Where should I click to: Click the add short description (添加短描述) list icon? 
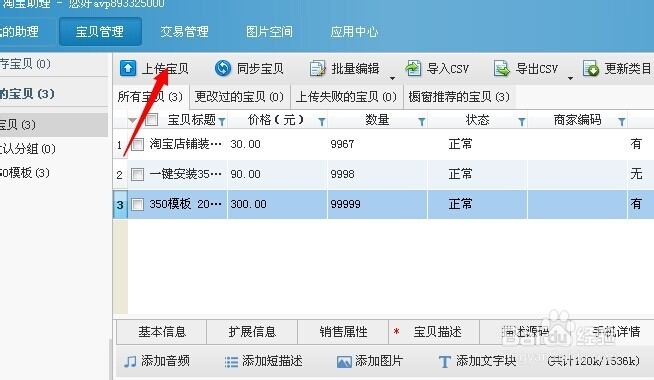click(231, 362)
